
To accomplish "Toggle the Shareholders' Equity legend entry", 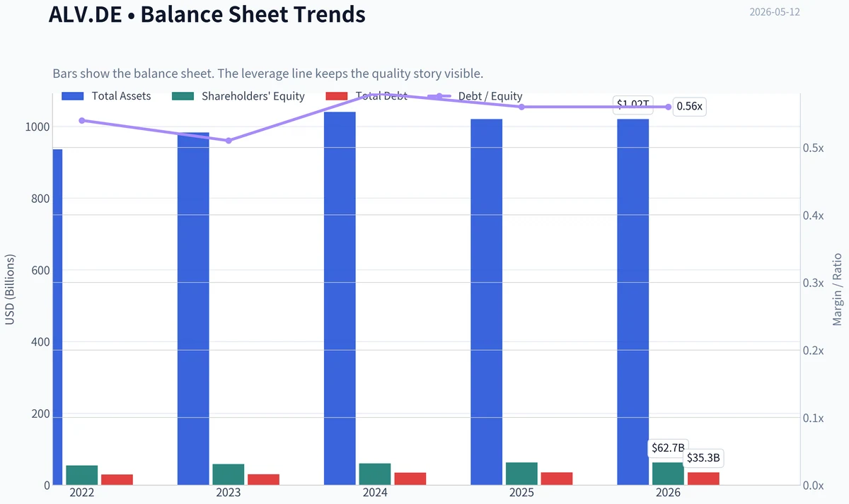I will coord(238,96).
